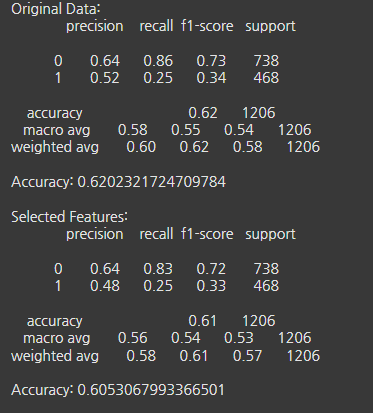
Task: Click the 0.52 precision value for class 1
Action: click(x=105, y=78)
